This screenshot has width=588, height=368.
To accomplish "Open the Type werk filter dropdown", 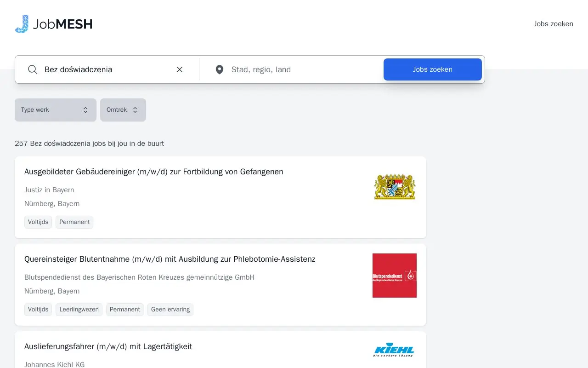I will click(x=56, y=110).
